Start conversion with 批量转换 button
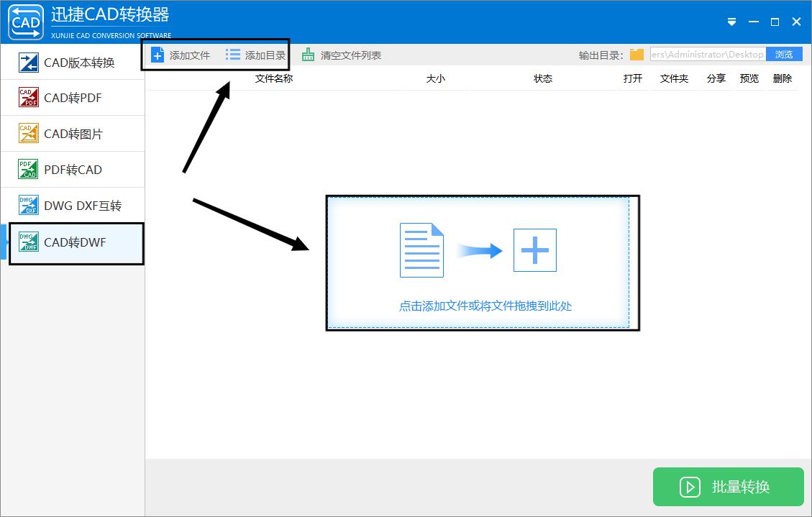This screenshot has height=517, width=812. (728, 487)
